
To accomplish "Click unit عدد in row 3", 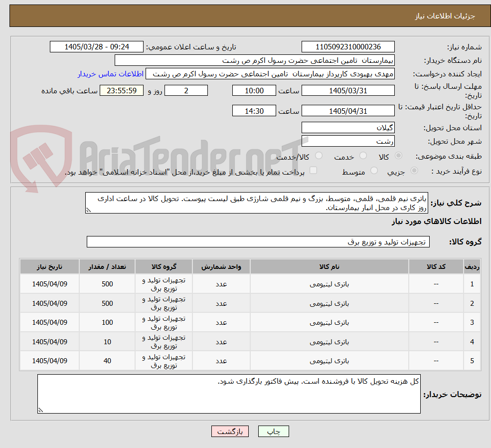I will pos(221,323).
